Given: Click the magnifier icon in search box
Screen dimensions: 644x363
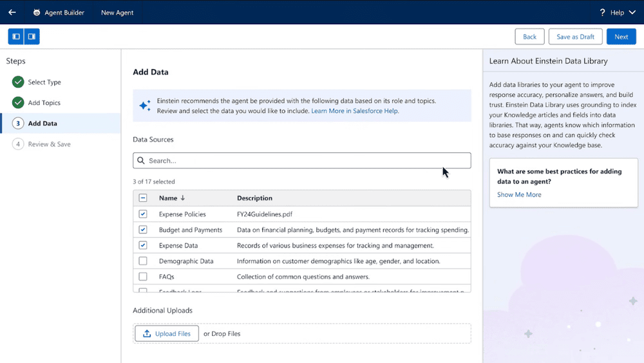Looking at the screenshot, I should [x=141, y=161].
